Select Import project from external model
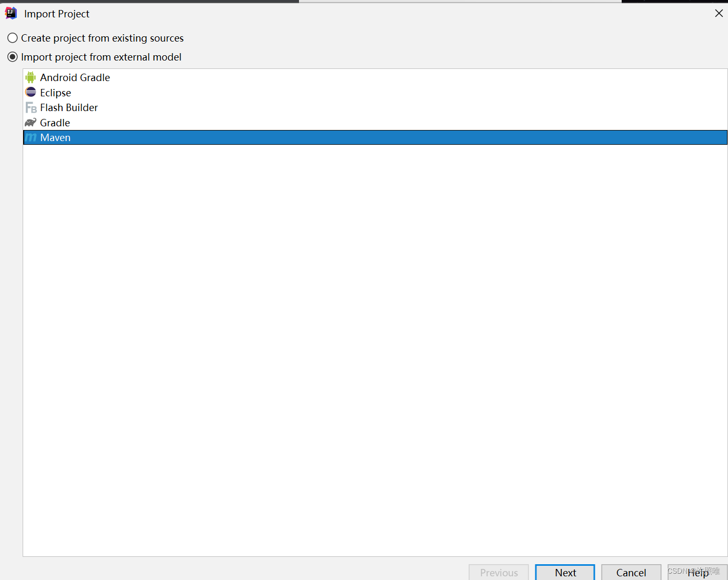The height and width of the screenshot is (580, 728). coord(101,57)
